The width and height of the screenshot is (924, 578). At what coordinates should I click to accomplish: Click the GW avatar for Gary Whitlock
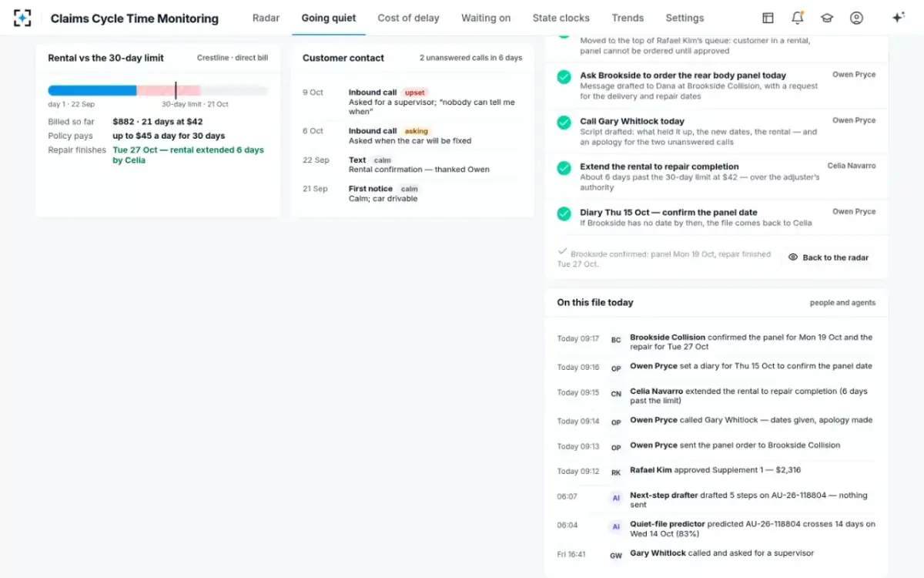[x=616, y=555]
